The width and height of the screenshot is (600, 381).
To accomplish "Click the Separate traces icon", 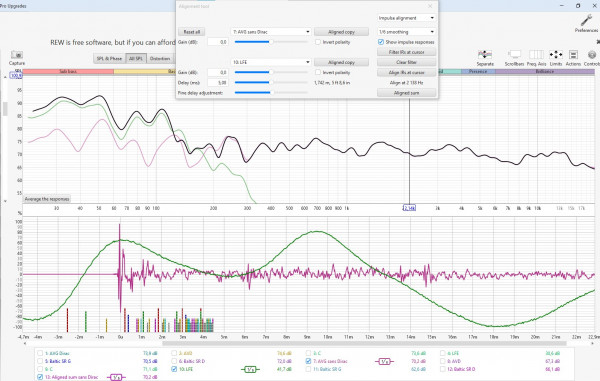I will [485, 55].
